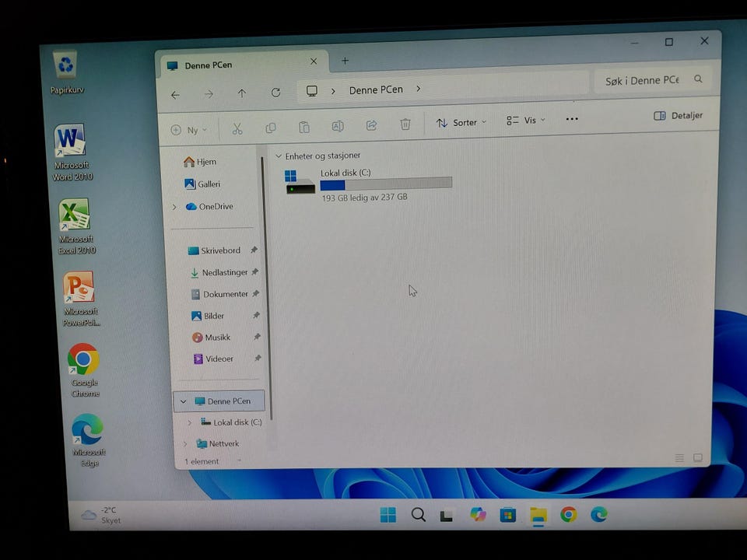The width and height of the screenshot is (747, 560).
Task: Select the Lokal disk (C:) drive item
Action: tap(368, 184)
